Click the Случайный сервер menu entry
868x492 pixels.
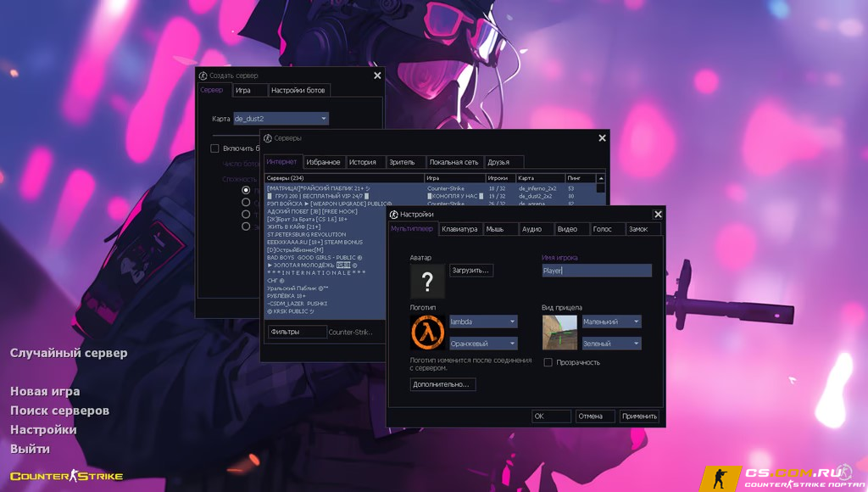pos(69,353)
